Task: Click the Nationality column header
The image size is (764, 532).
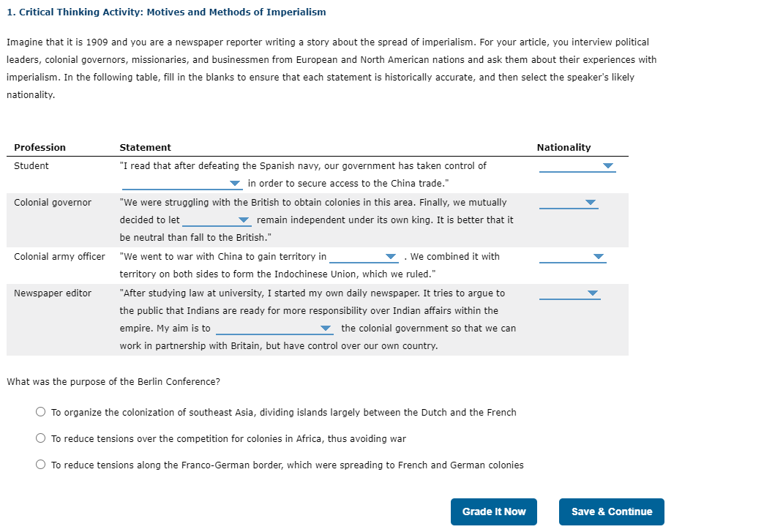Action: pyautogui.click(x=563, y=147)
